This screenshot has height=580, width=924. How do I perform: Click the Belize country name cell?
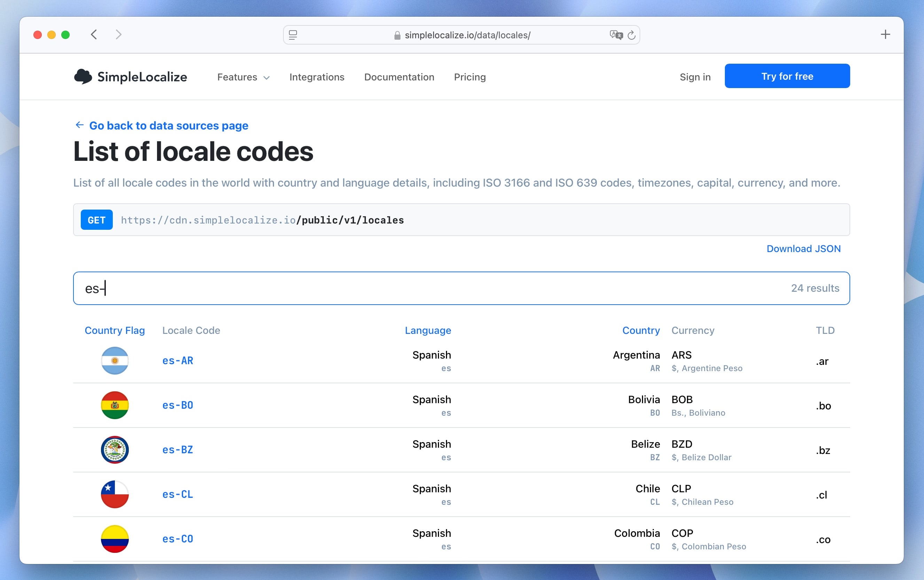645,444
